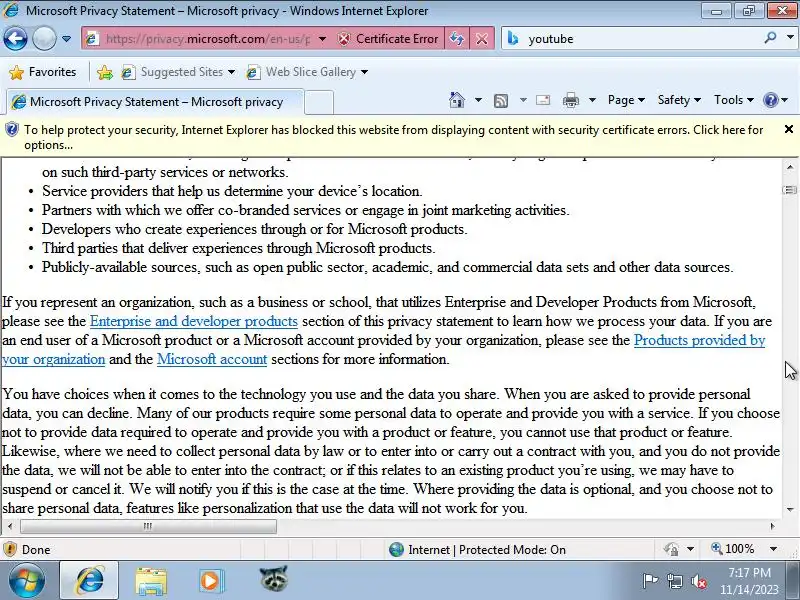The height and width of the screenshot is (600, 800).
Task: Click the magnifier Search icon
Action: (x=770, y=38)
